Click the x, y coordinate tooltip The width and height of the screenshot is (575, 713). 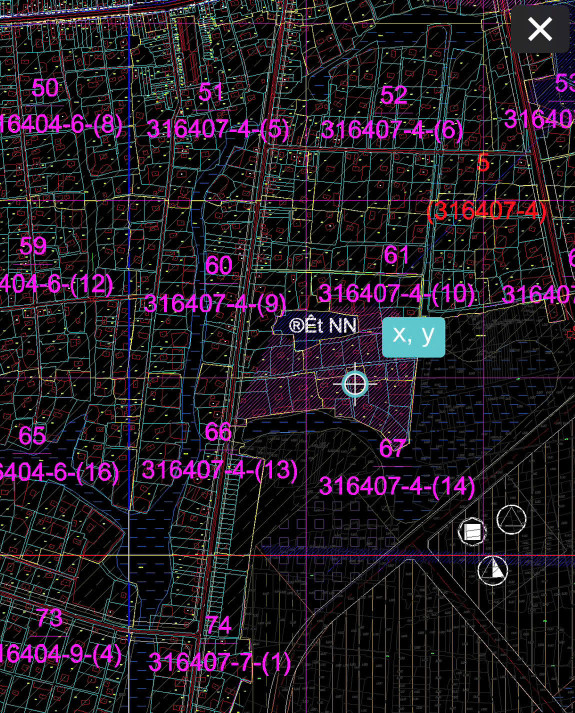tap(413, 337)
